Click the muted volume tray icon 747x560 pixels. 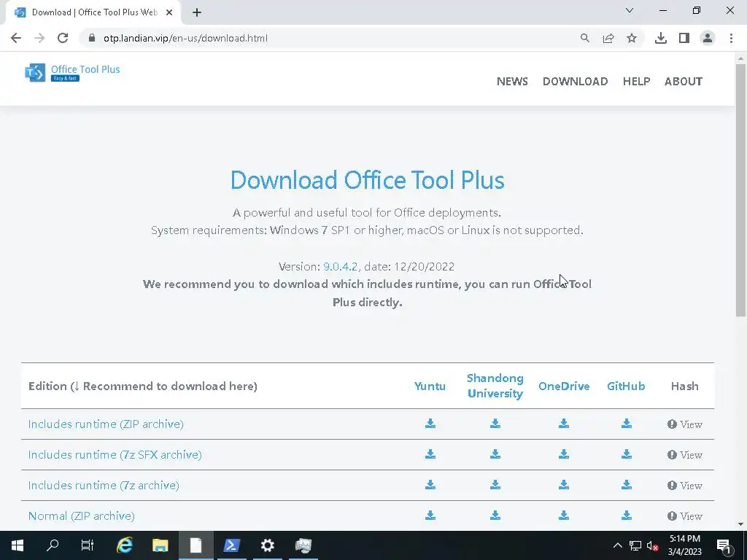coord(653,545)
